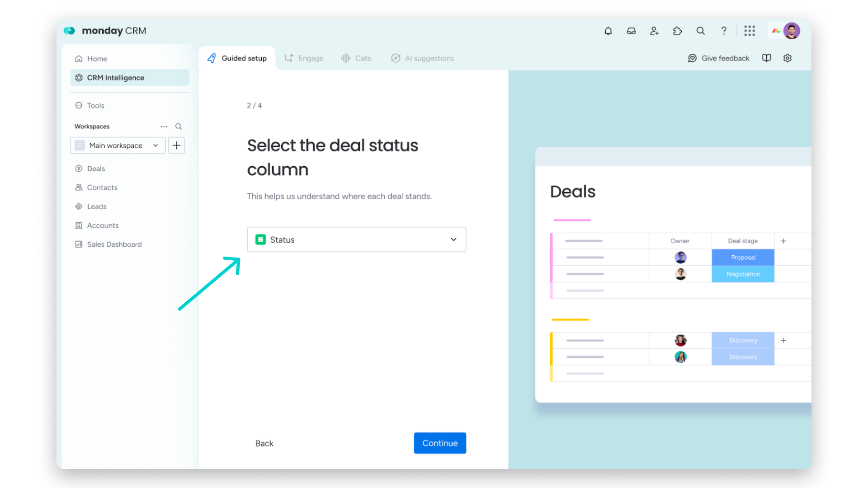Click the monday CRM logo
The width and height of the screenshot is (868, 488).
click(105, 31)
